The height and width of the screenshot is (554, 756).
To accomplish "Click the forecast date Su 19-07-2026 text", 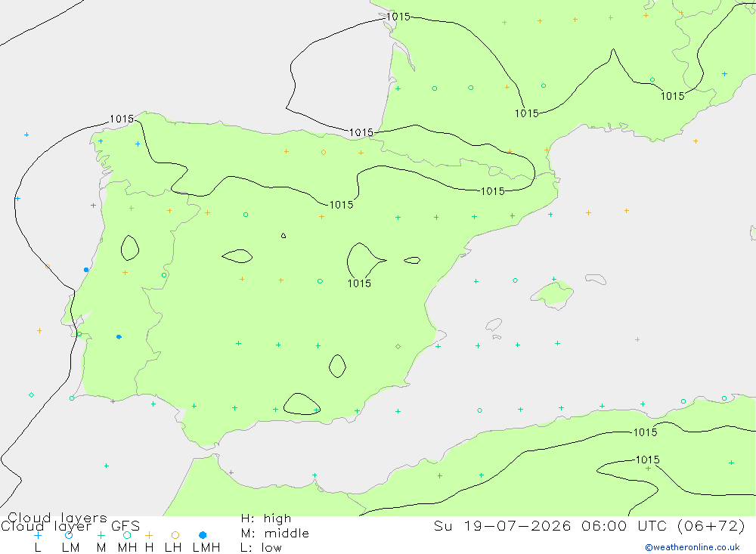I will [x=502, y=525].
